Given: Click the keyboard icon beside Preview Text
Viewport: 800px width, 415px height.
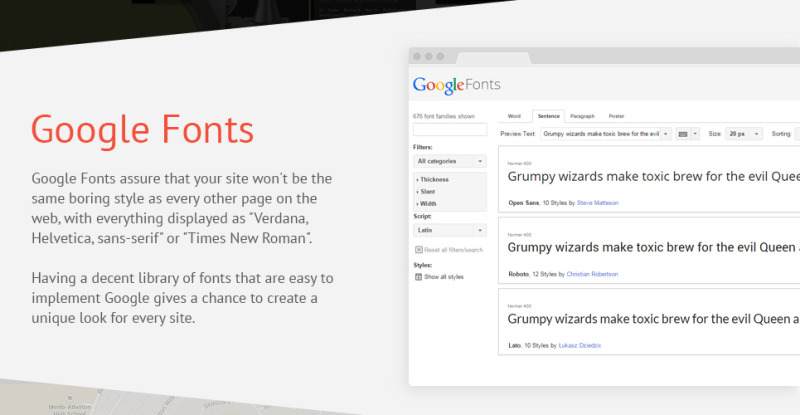Looking at the screenshot, I should [683, 134].
